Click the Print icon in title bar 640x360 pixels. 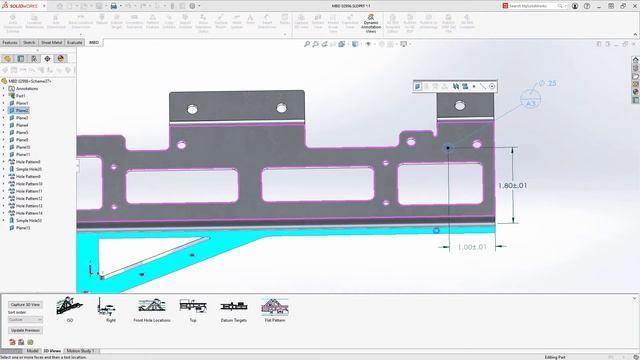coord(113,6)
